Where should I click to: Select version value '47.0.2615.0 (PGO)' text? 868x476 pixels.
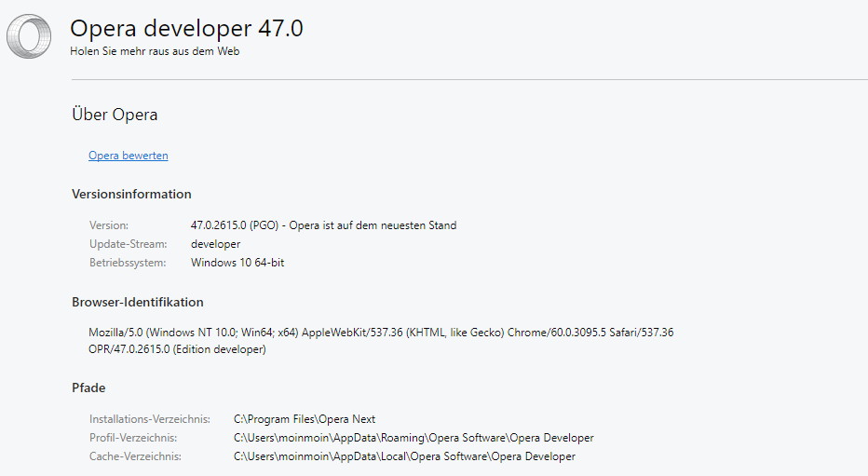click(x=235, y=225)
